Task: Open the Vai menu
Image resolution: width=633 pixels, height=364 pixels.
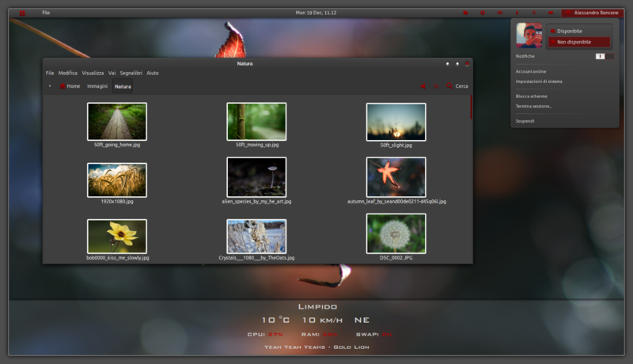Action: (112, 73)
